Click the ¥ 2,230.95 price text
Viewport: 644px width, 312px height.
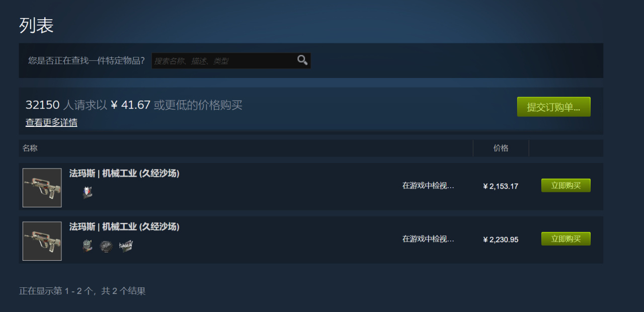pos(501,240)
